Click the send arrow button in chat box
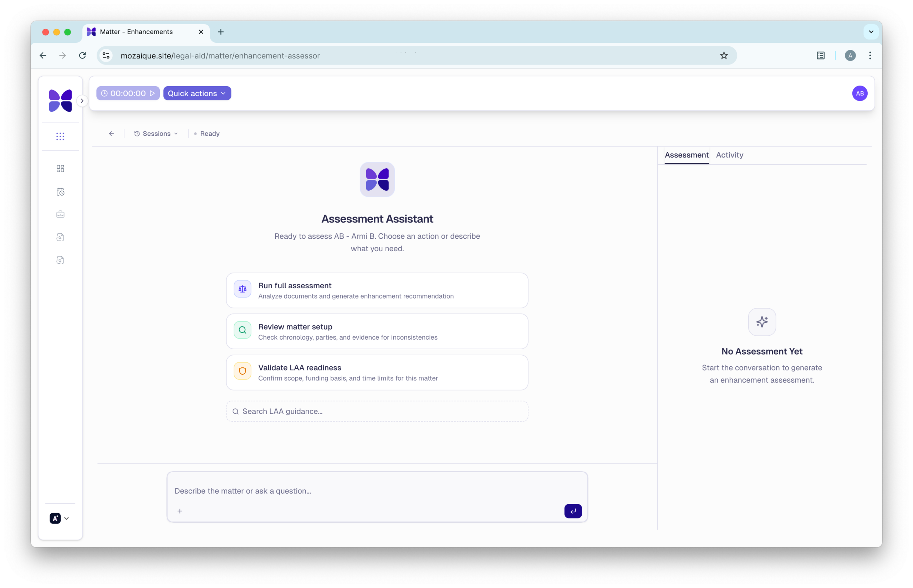Image resolution: width=913 pixels, height=588 pixels. 573,511
